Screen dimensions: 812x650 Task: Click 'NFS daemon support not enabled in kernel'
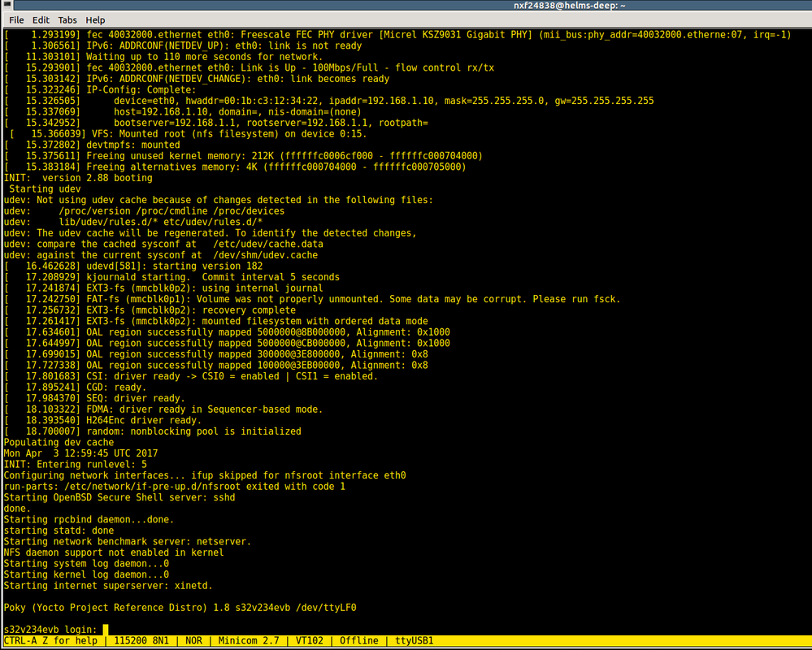(x=114, y=552)
